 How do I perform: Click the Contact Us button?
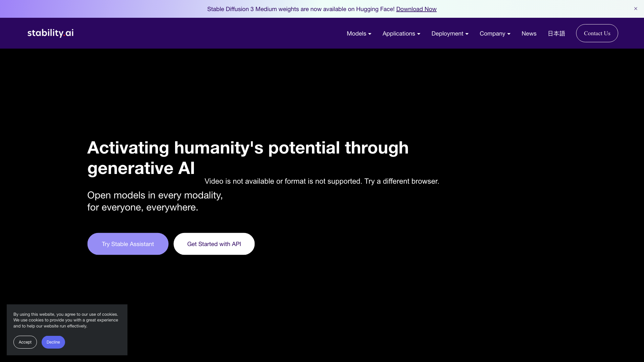(x=597, y=33)
